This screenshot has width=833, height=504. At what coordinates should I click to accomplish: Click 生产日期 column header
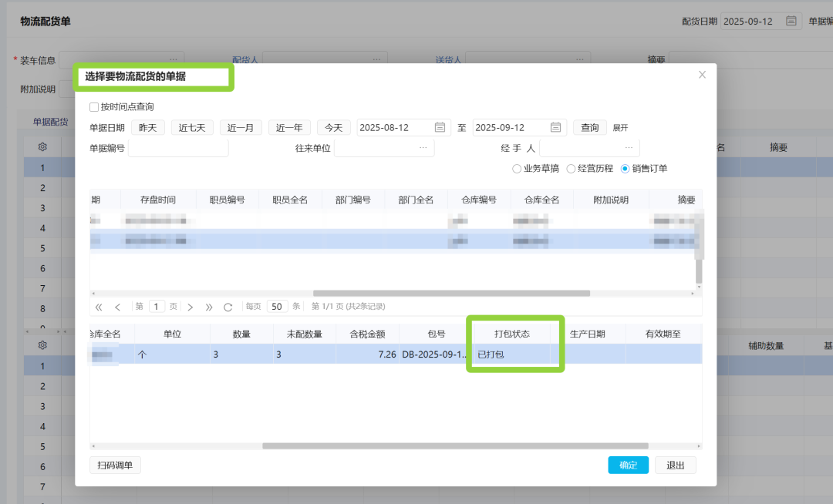(588, 334)
